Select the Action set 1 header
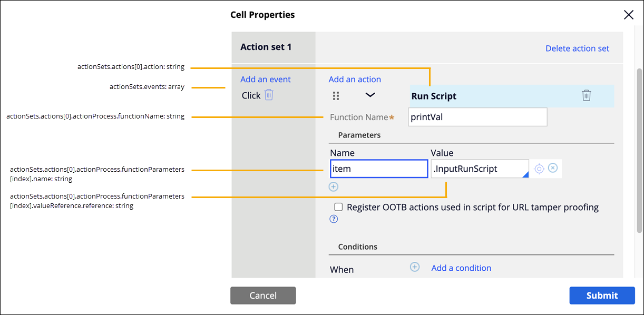Viewport: 644px width, 315px height. pos(266,47)
